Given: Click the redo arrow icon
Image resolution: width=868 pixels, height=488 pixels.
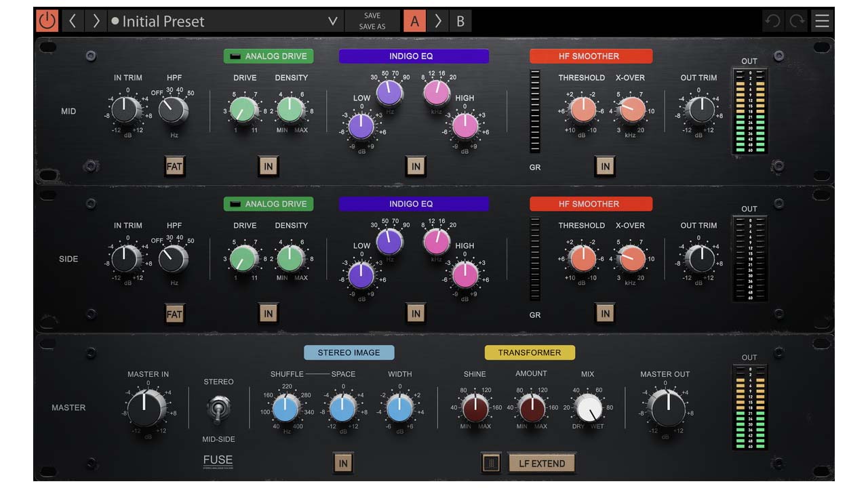Looking at the screenshot, I should point(797,21).
